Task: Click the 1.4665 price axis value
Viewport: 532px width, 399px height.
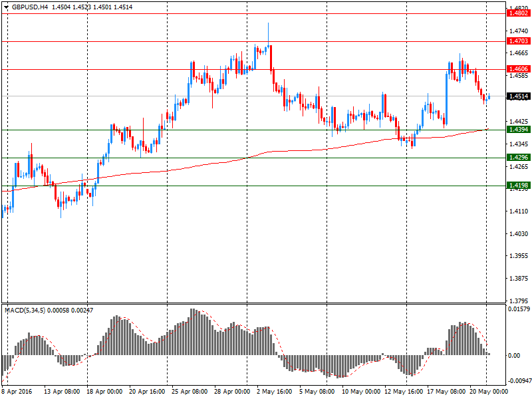Action: pos(519,53)
